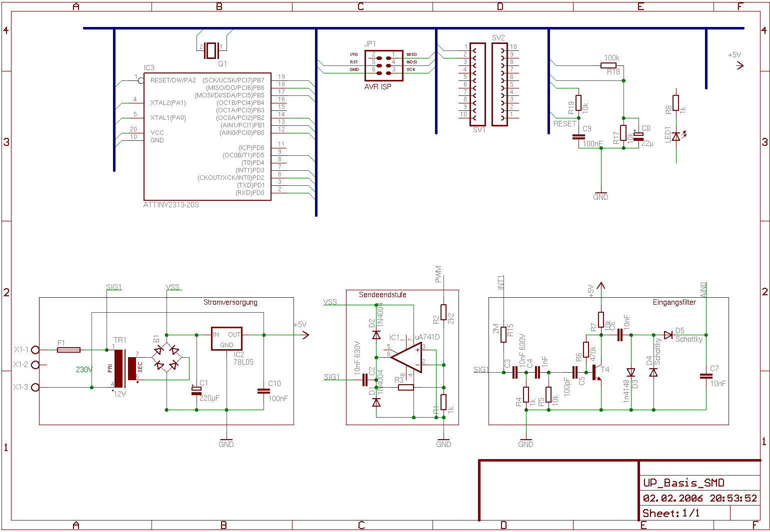This screenshot has width=770, height=532.
Task: Click the ATTINY2313-20S part label
Action: [171, 205]
